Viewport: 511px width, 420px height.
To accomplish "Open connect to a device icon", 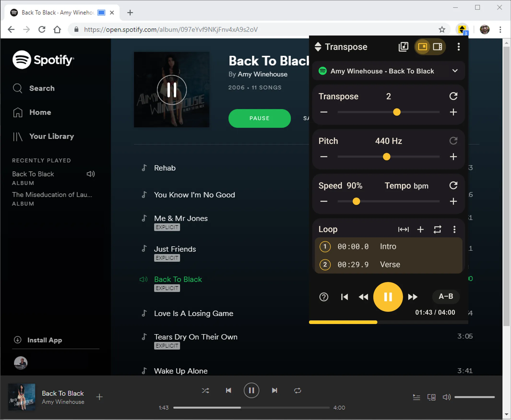I will [x=431, y=397].
